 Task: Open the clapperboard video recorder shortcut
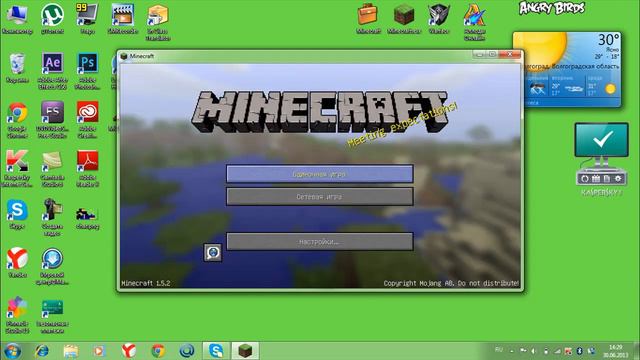point(122,19)
